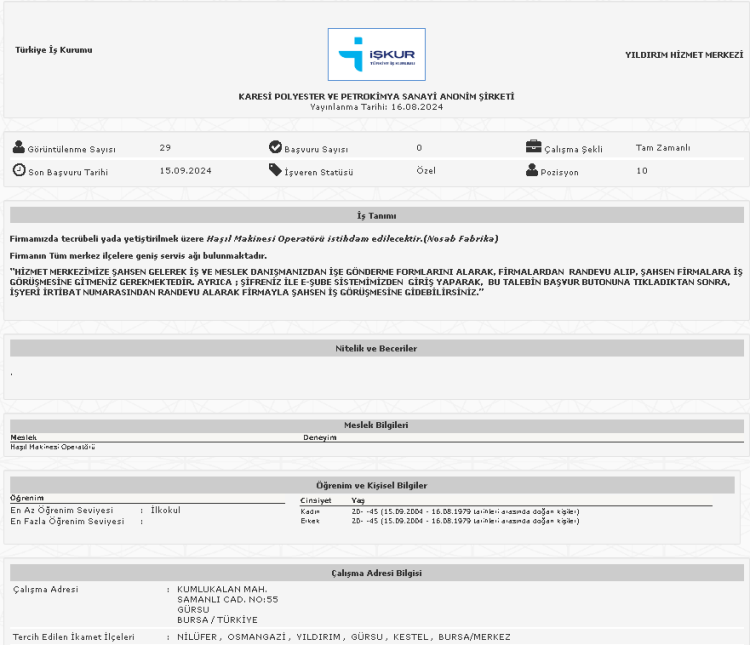Click the clock icon beside Son Başvuru Tarihi

(18, 170)
